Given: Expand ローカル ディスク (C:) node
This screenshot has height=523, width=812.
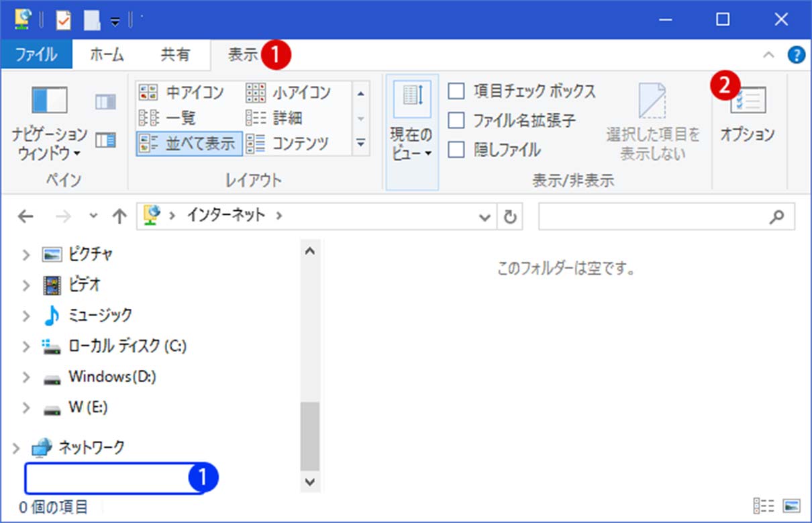Looking at the screenshot, I should tap(26, 346).
